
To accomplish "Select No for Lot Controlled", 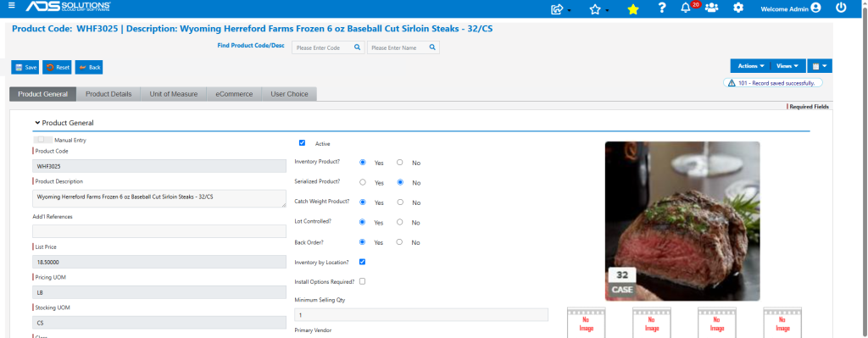I will click(x=400, y=222).
